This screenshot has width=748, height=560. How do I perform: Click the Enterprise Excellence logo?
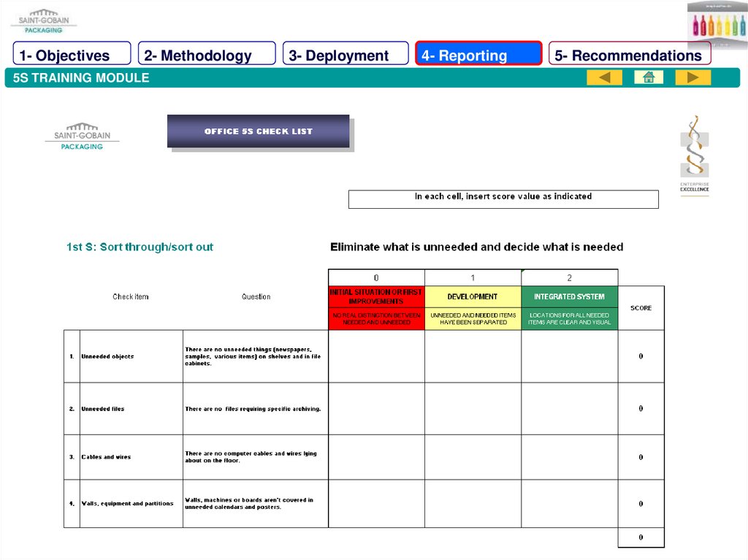pyautogui.click(x=694, y=154)
